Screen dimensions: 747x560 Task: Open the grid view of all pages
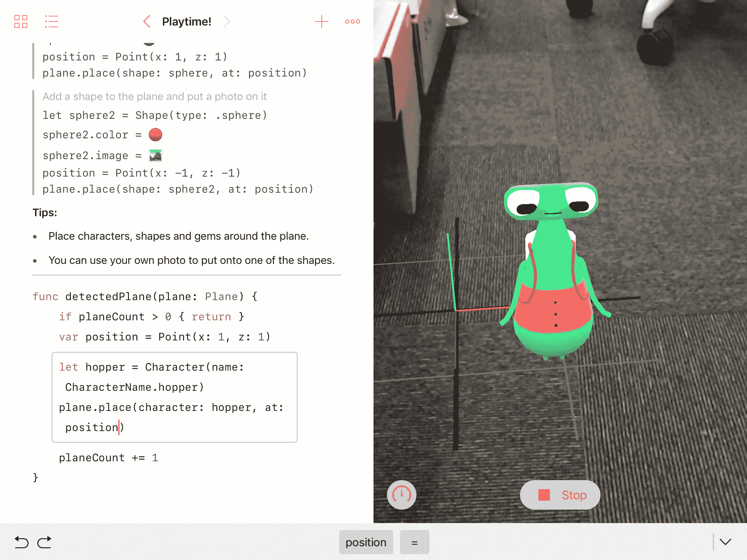[20, 21]
